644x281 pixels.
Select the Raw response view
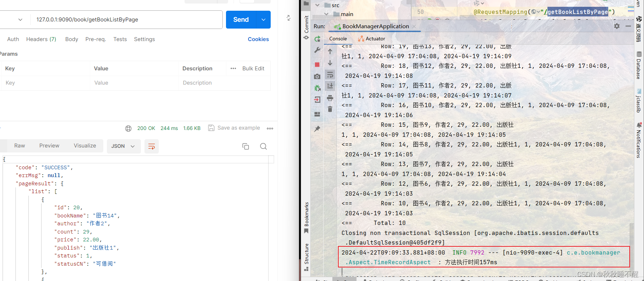point(20,146)
